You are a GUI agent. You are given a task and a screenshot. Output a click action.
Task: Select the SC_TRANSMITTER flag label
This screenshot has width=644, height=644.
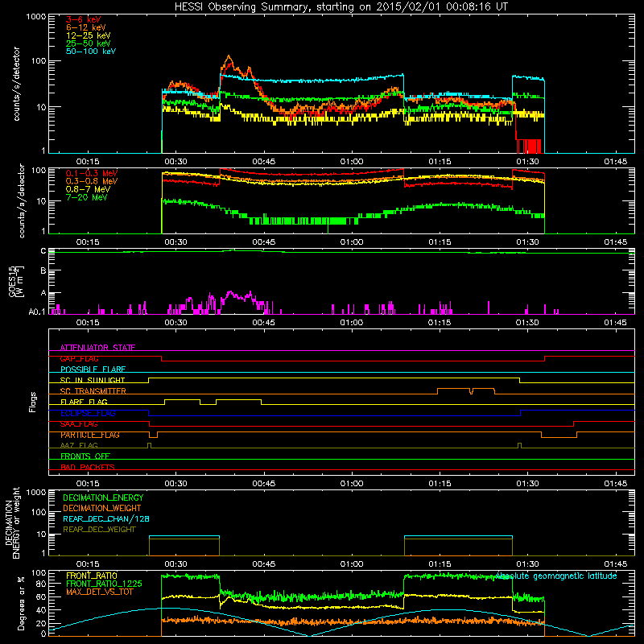click(x=93, y=391)
